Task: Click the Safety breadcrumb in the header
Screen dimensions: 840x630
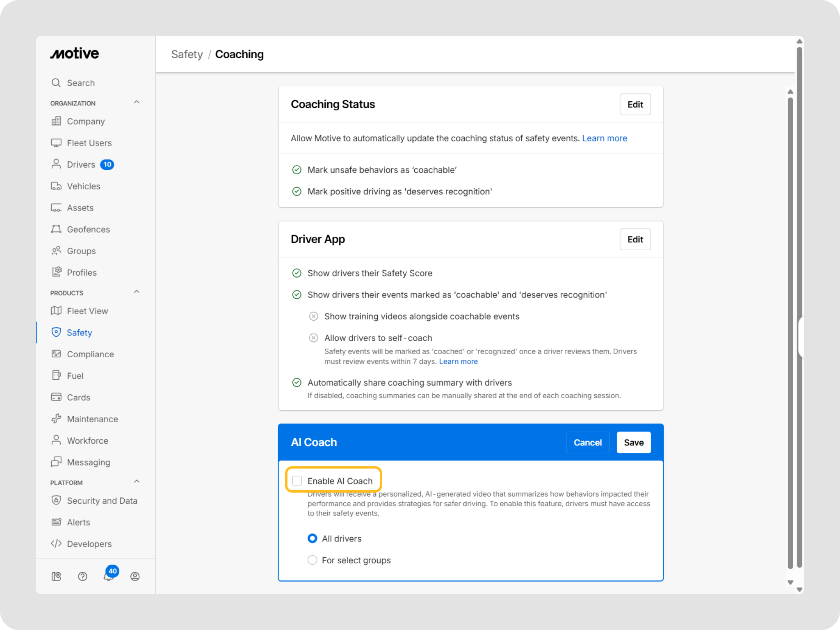Action: coord(187,55)
